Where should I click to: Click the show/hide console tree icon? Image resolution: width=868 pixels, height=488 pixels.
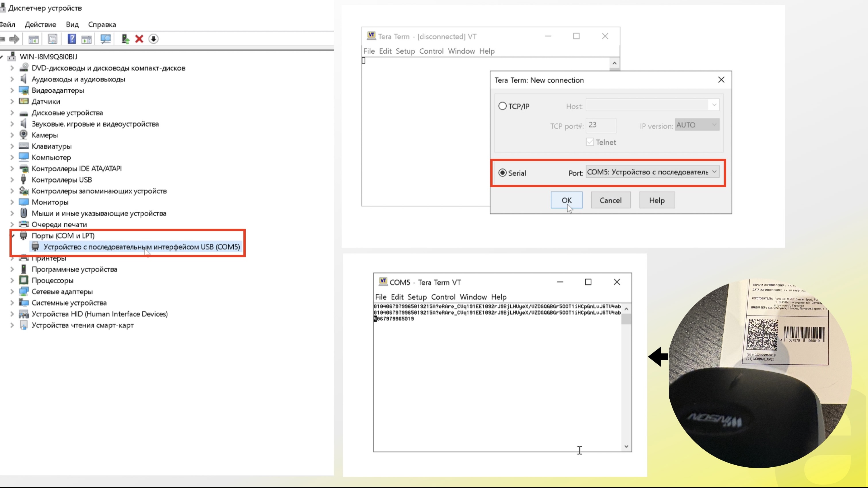point(33,39)
